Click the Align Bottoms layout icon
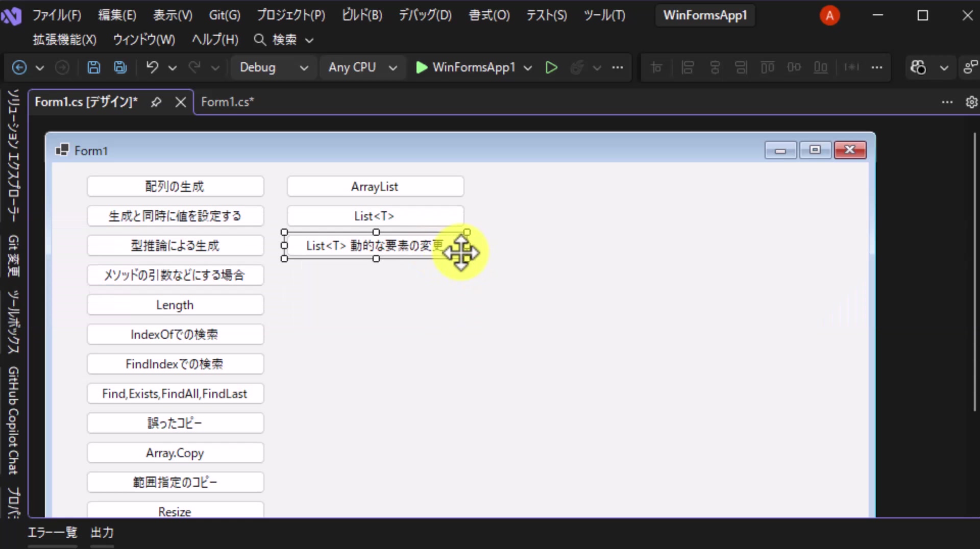The image size is (980, 549). 821,67
